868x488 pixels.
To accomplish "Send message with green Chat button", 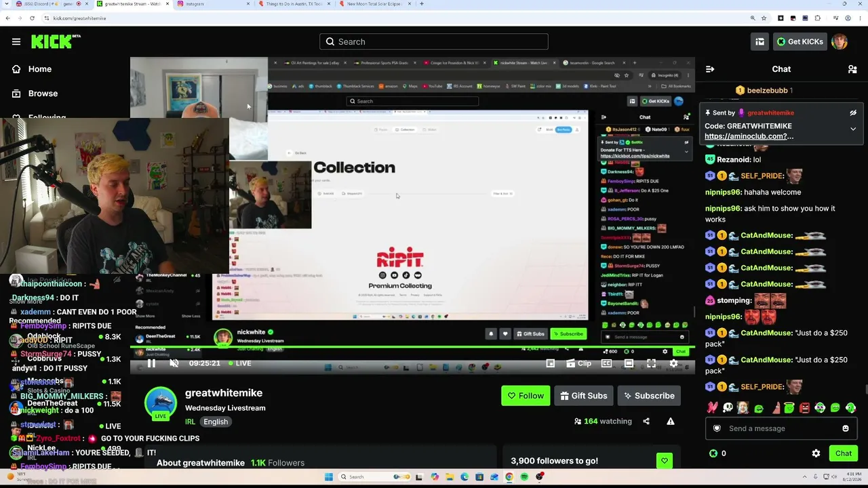I will 843,453.
